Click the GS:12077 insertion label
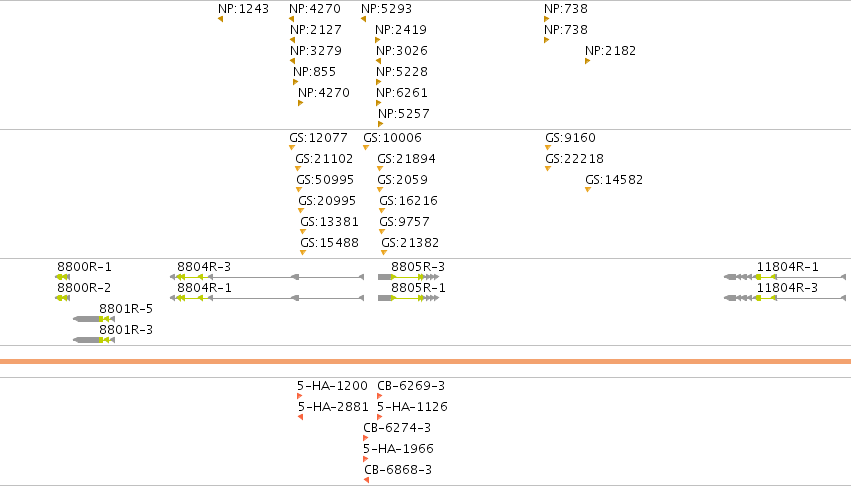Viewport: 851px width, 486px height. click(319, 138)
